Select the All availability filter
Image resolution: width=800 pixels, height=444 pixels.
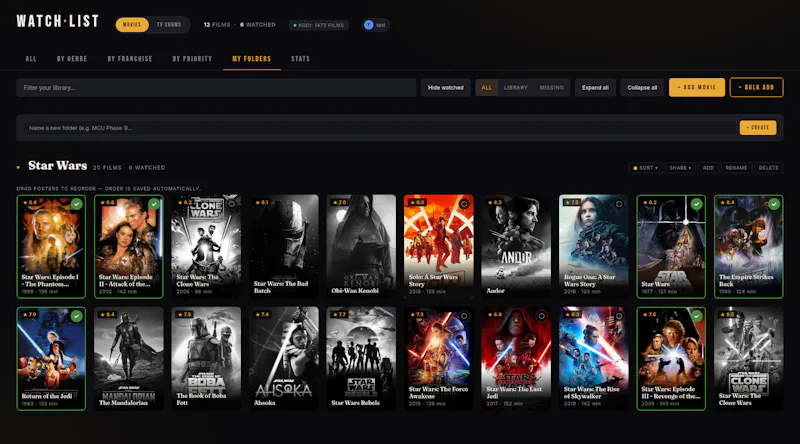pyautogui.click(x=487, y=88)
